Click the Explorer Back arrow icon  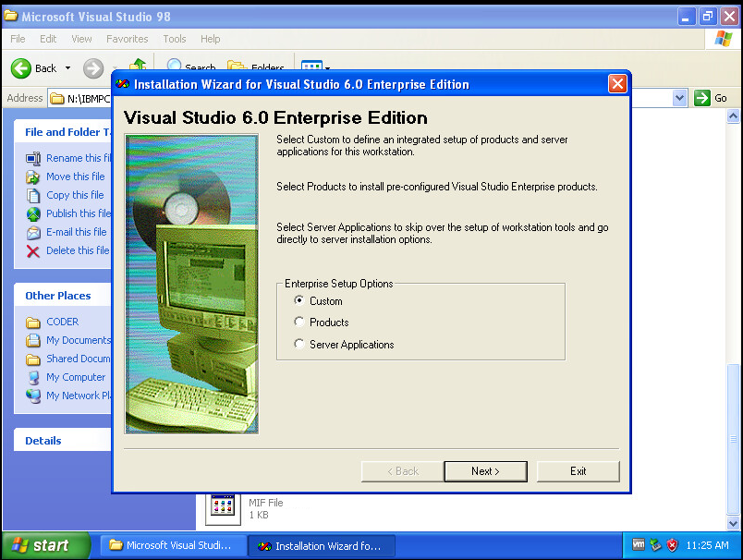(x=21, y=68)
